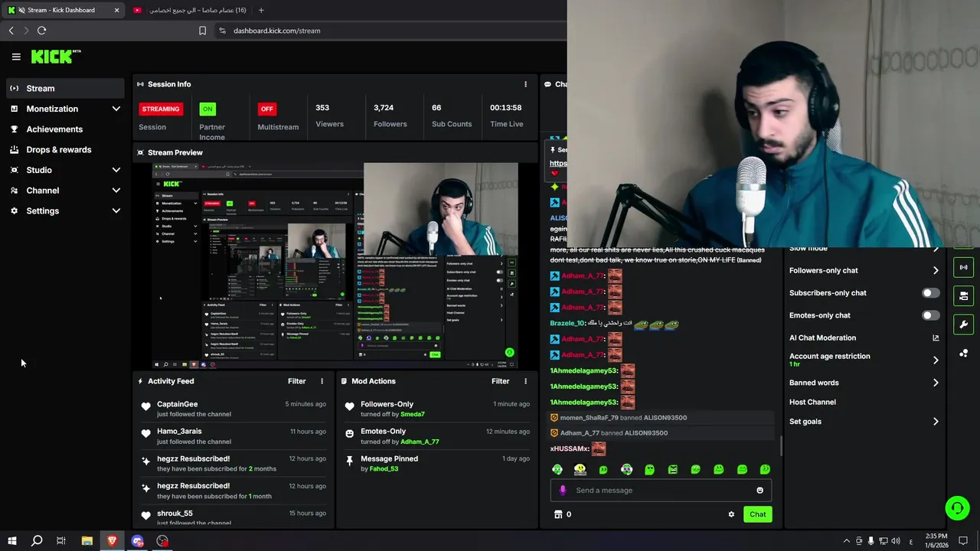The width and height of the screenshot is (980, 551).
Task: Open emoji picker in message box
Action: (x=759, y=491)
